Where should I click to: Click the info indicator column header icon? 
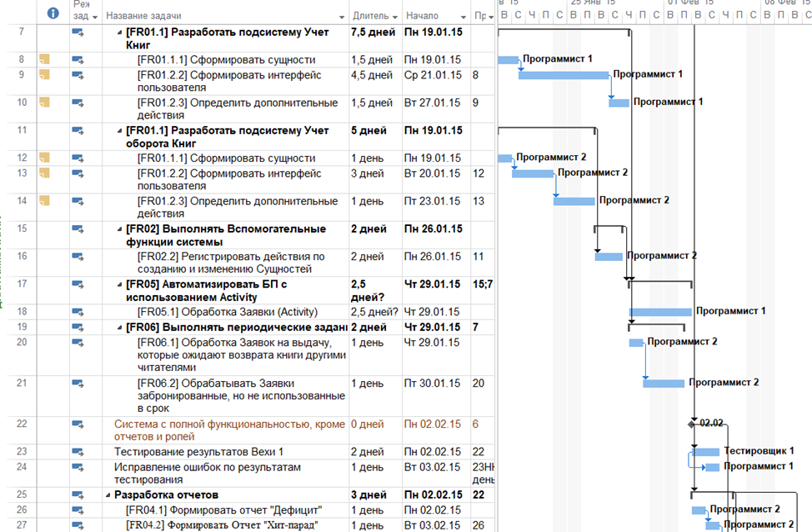[x=53, y=13]
